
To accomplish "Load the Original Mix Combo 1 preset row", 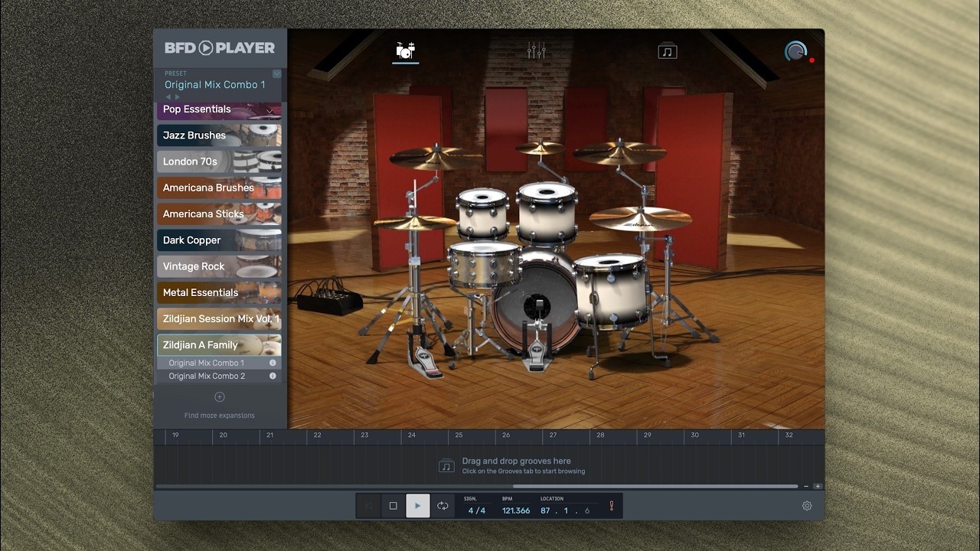I will coord(219,363).
